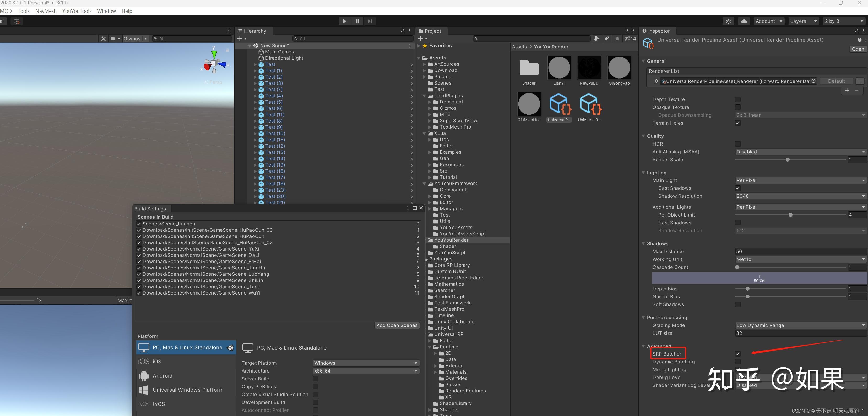Viewport: 868px width, 416px height.
Task: Open the Cloud services icon
Action: click(x=744, y=21)
